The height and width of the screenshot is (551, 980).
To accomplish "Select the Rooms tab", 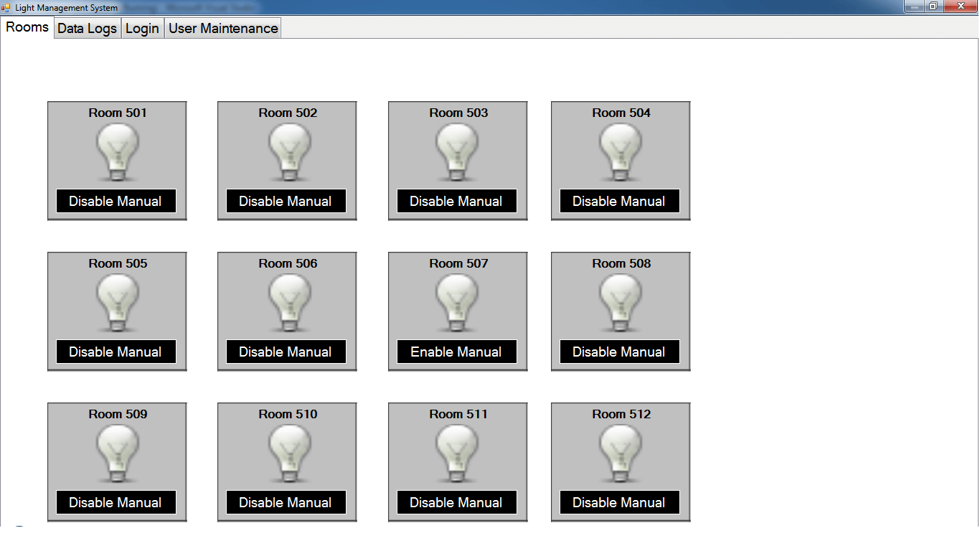I will click(x=27, y=27).
